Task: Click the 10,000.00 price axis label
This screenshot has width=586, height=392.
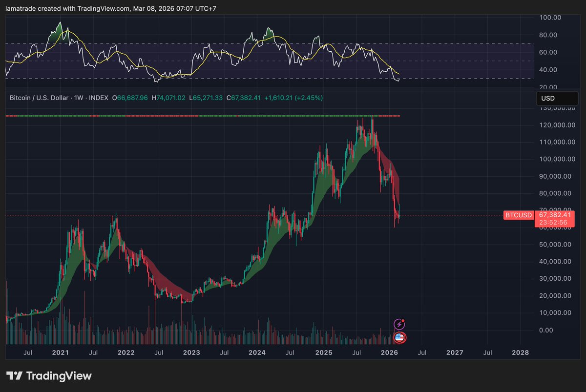Action: click(556, 313)
